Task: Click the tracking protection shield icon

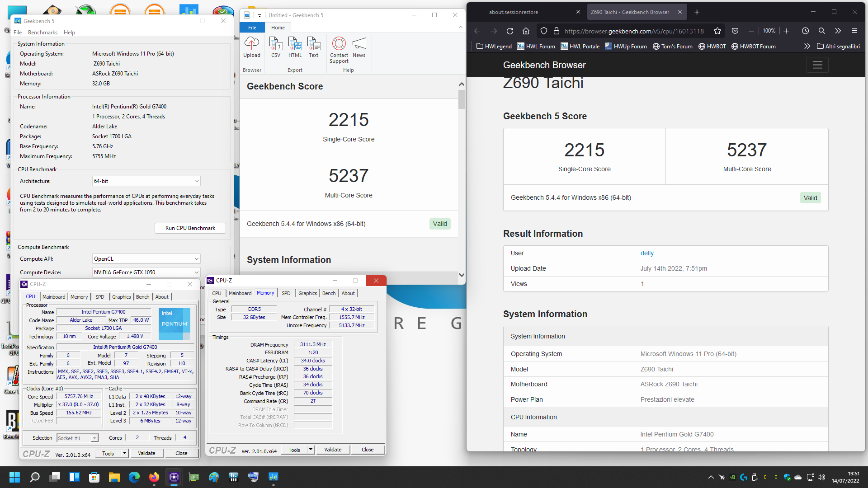Action: pyautogui.click(x=544, y=31)
